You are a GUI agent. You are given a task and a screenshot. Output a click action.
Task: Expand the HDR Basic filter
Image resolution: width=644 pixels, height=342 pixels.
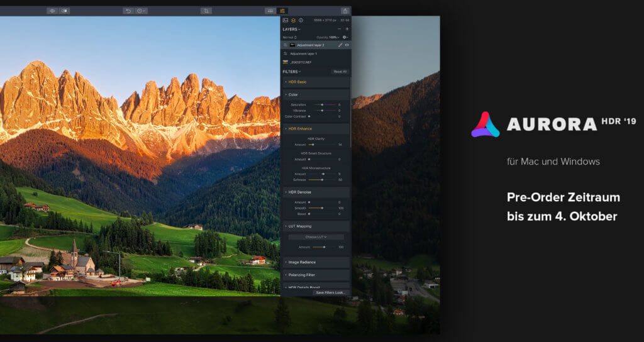[x=316, y=82]
